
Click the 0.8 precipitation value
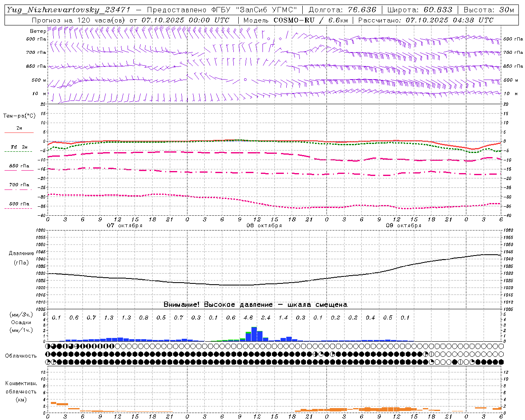(x=144, y=318)
